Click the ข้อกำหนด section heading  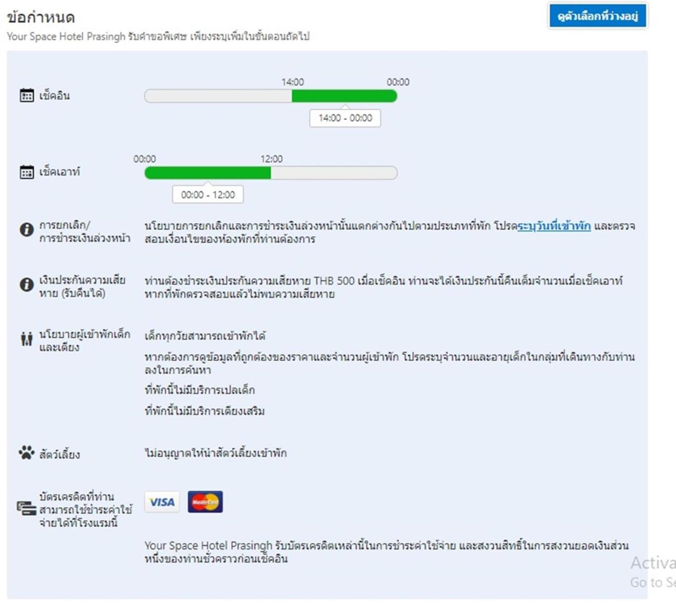41,17
